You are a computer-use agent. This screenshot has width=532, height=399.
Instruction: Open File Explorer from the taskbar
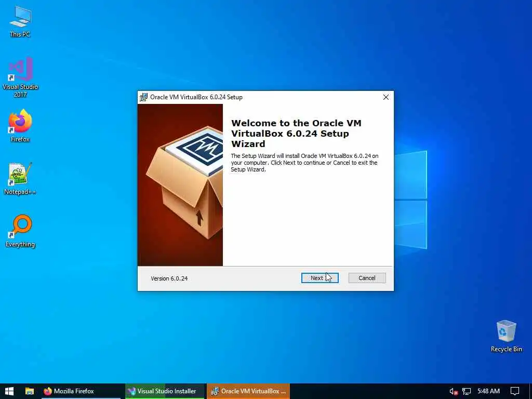(x=30, y=391)
